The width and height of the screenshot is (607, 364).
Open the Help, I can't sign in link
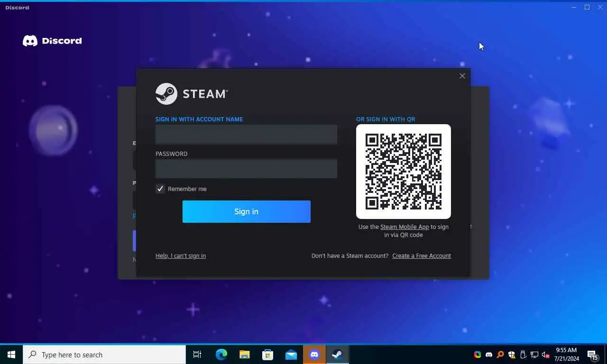[x=181, y=255]
